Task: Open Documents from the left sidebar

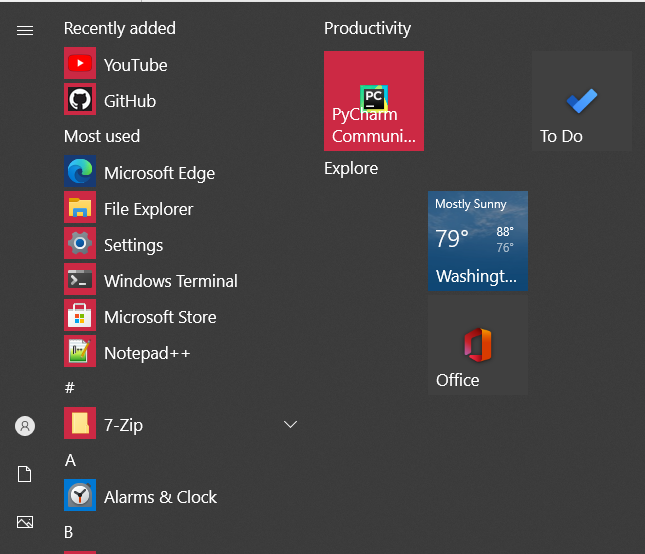Action: click(x=25, y=474)
